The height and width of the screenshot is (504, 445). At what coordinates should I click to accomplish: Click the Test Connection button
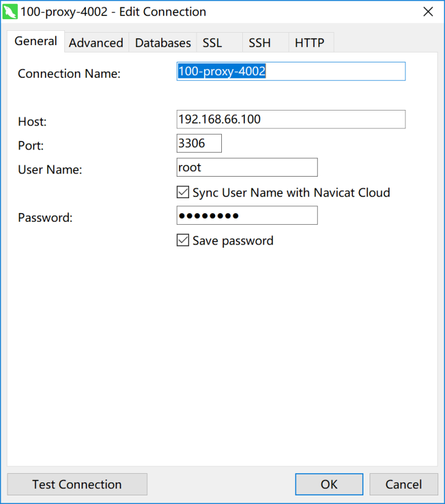[77, 484]
